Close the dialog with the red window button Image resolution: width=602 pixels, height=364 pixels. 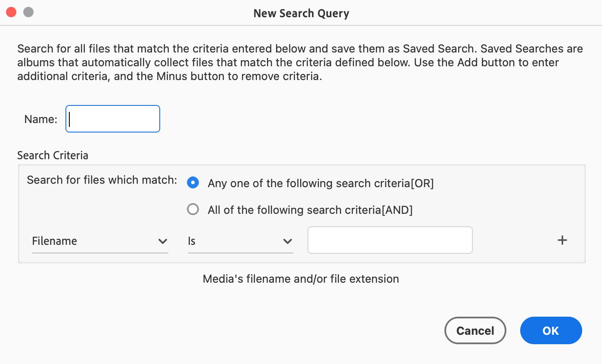[x=11, y=12]
